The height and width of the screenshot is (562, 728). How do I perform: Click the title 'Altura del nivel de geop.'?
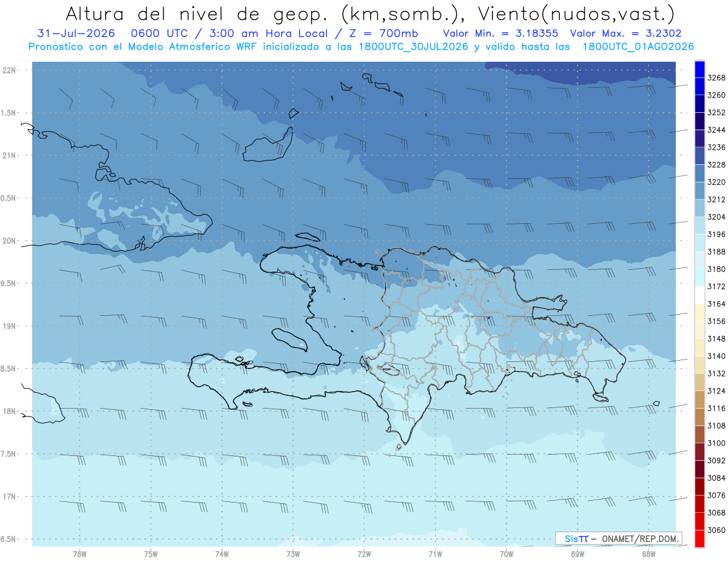click(x=196, y=13)
